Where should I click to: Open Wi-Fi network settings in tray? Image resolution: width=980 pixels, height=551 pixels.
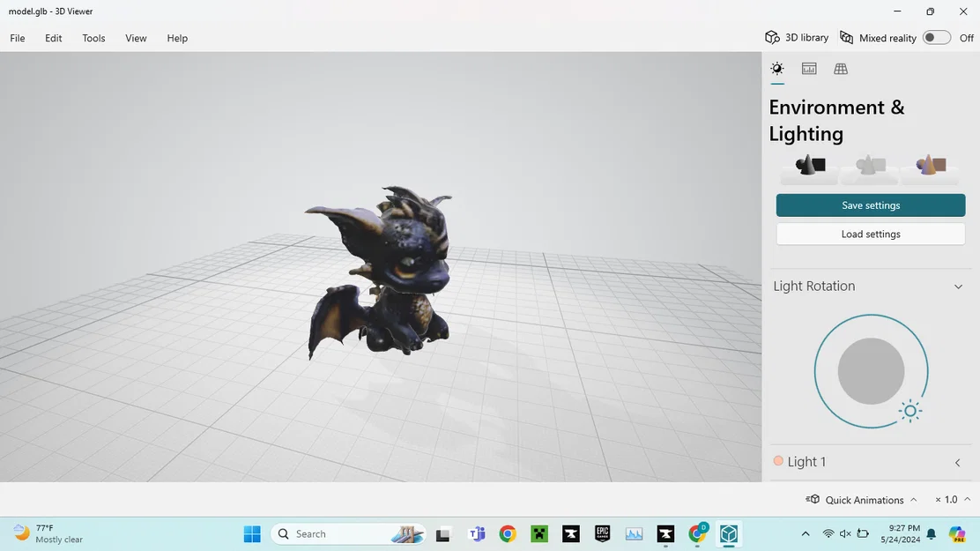click(828, 534)
